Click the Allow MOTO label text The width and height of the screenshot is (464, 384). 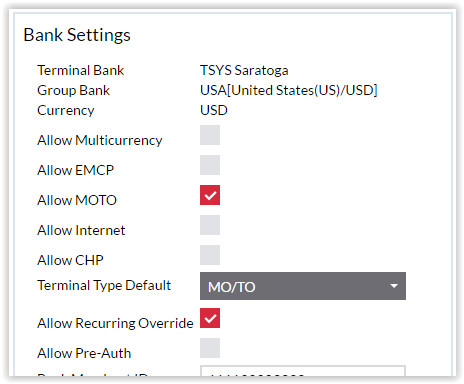tap(77, 200)
